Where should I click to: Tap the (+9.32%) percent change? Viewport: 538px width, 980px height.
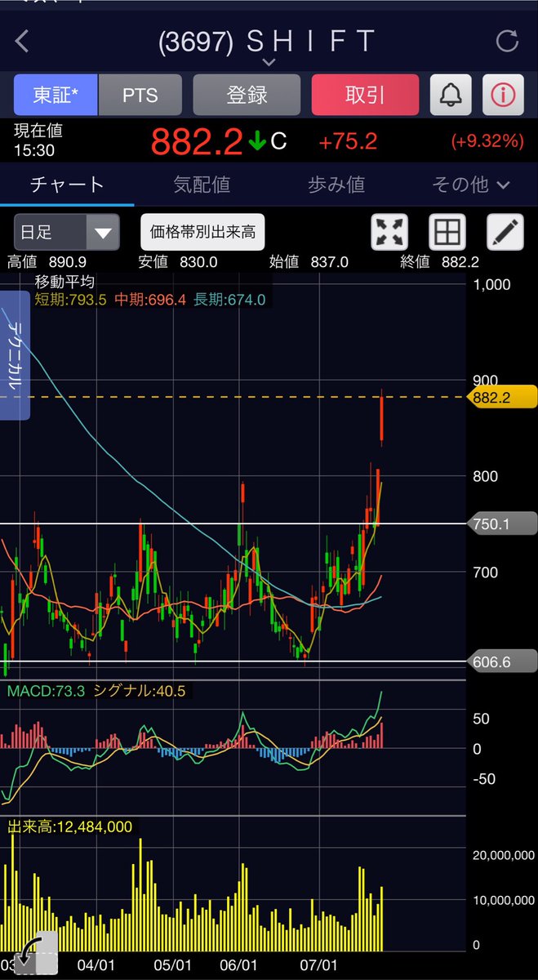click(487, 141)
